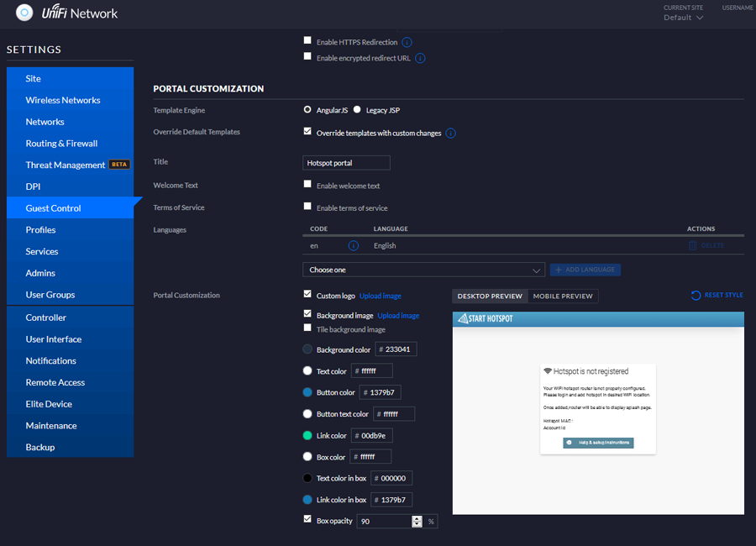Click the Title input field
The height and width of the screenshot is (546, 756).
tap(346, 163)
